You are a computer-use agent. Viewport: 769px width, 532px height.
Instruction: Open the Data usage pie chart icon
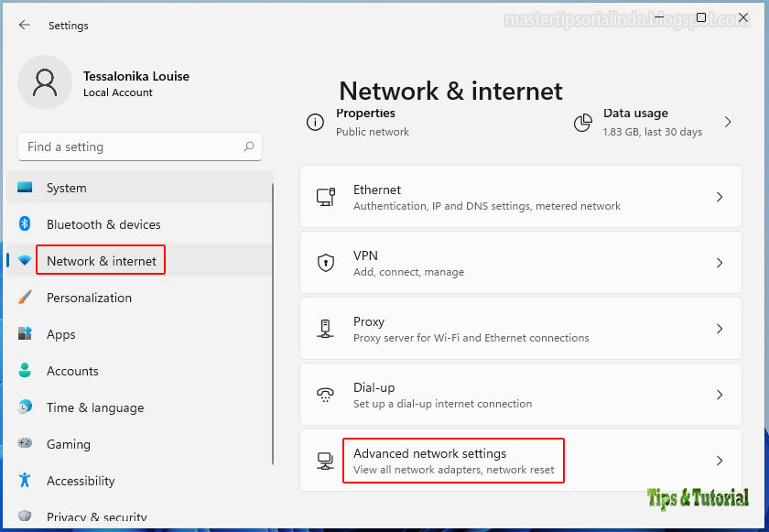(583, 122)
